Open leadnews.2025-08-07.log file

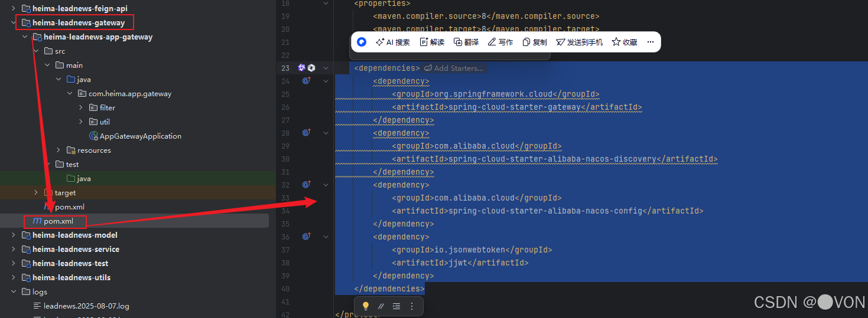point(86,306)
